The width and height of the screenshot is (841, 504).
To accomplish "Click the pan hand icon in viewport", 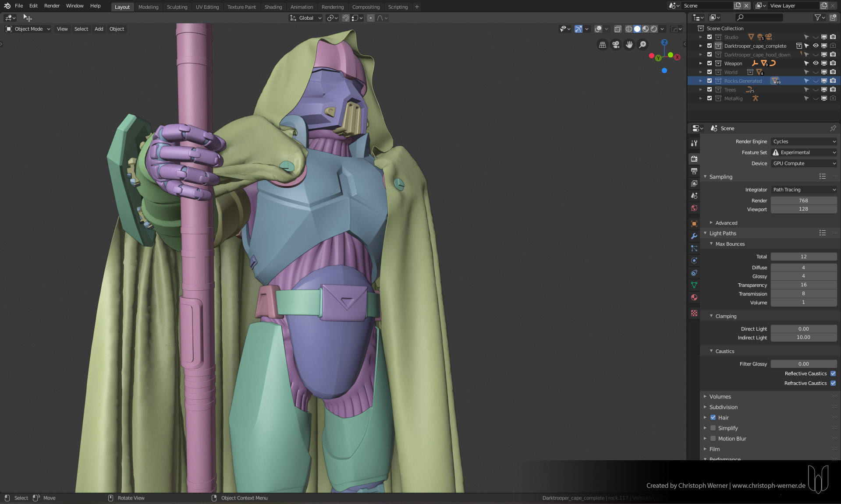I will (629, 45).
